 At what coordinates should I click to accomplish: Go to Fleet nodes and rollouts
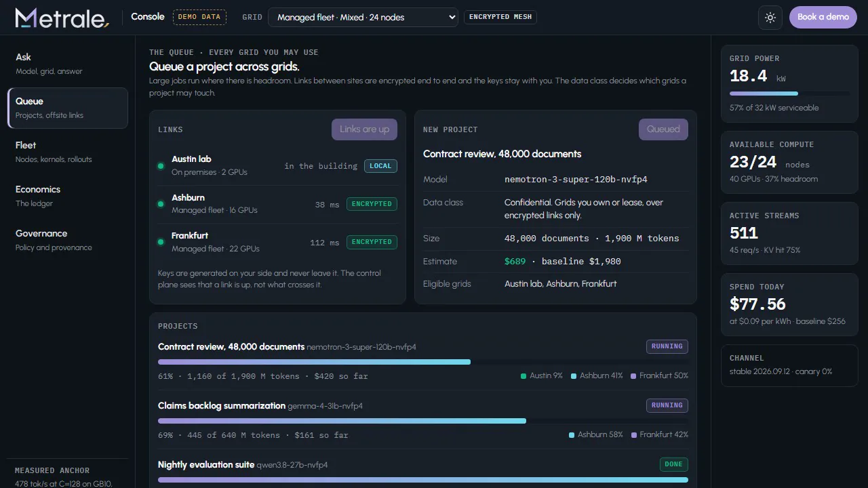[68, 152]
